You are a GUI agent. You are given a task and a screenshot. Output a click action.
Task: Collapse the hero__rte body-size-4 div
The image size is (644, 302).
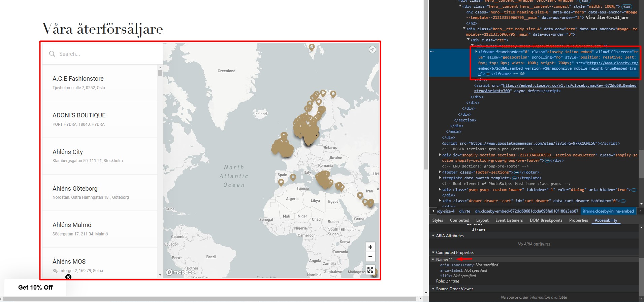(464, 29)
